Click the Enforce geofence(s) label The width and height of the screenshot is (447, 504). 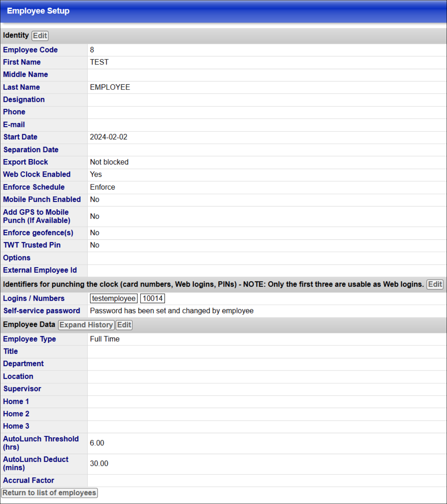coord(38,233)
